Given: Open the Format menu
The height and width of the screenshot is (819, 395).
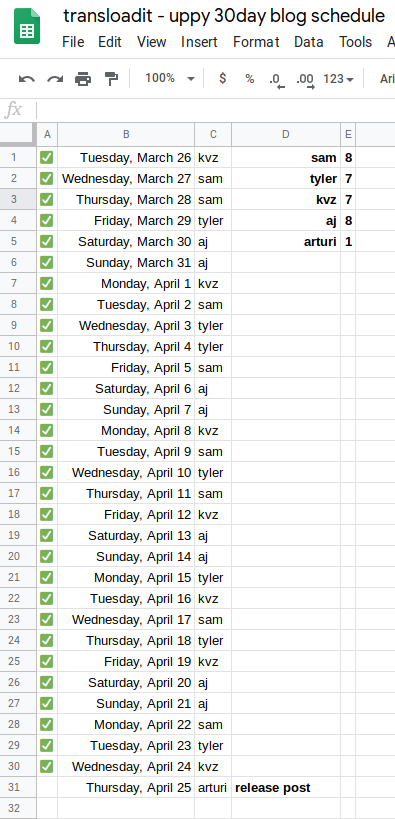Looking at the screenshot, I should pos(256,42).
